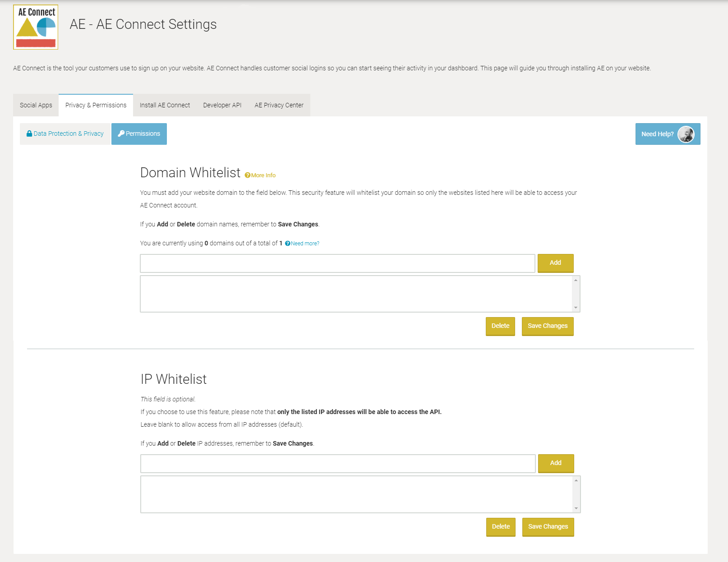Add the IP address to whitelist
Screen dimensions: 728x562
point(556,463)
